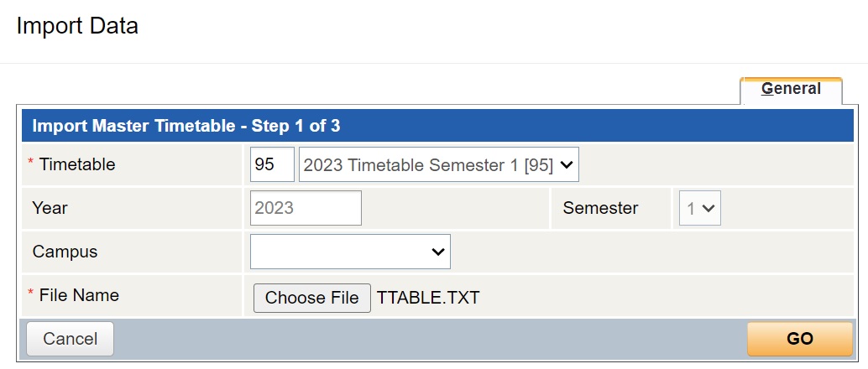Switch to the General tab
This screenshot has width=868, height=369.
(x=791, y=89)
